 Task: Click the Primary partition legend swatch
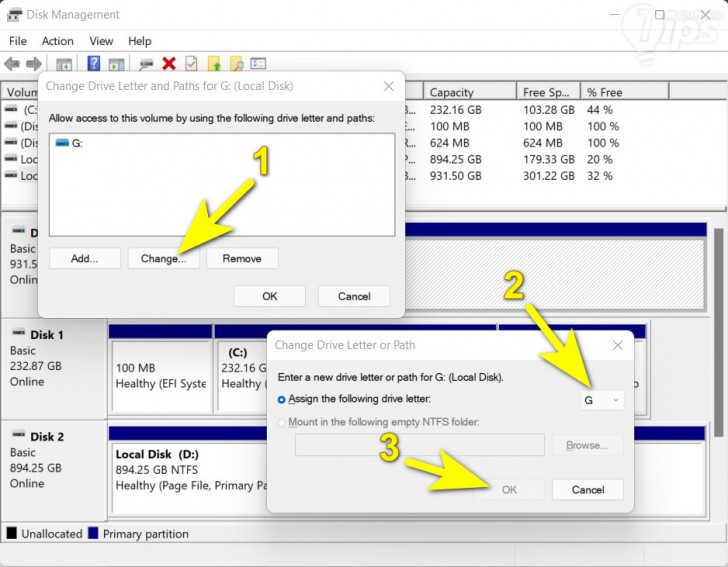pyautogui.click(x=93, y=533)
